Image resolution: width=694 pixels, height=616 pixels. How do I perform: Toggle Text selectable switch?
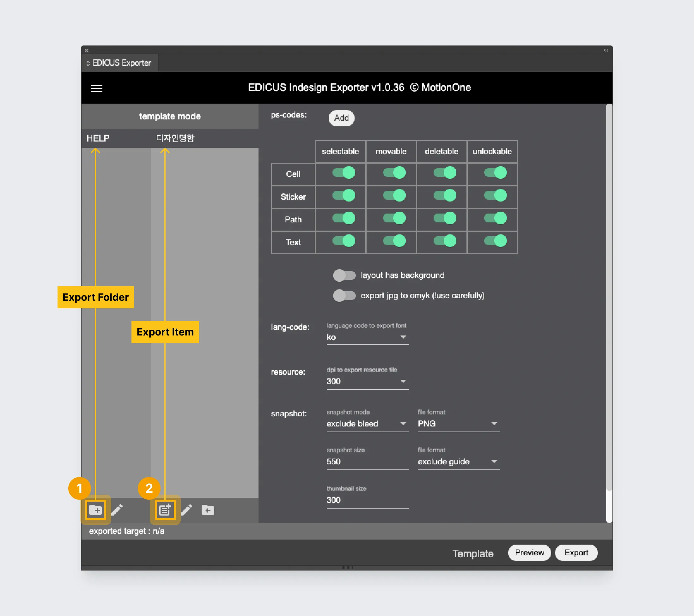pos(344,241)
